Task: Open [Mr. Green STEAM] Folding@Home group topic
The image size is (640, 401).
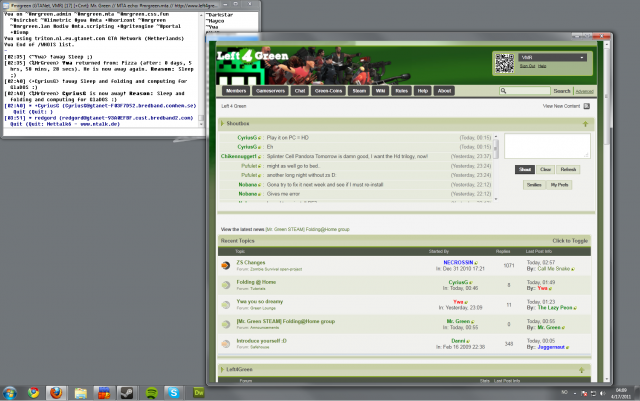Action: (285, 321)
